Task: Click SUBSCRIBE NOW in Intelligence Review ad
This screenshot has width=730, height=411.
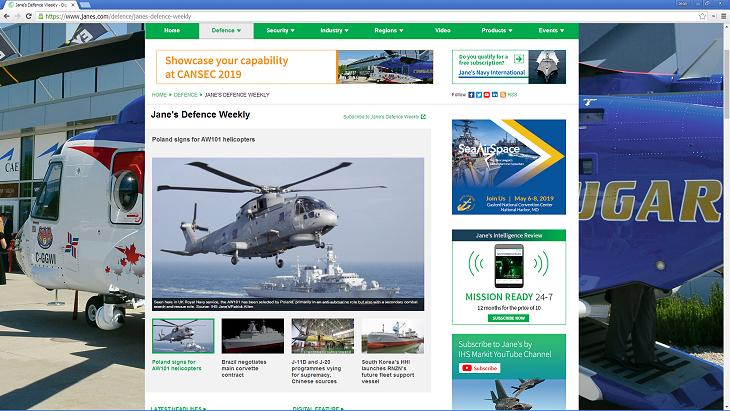Action: [508, 318]
